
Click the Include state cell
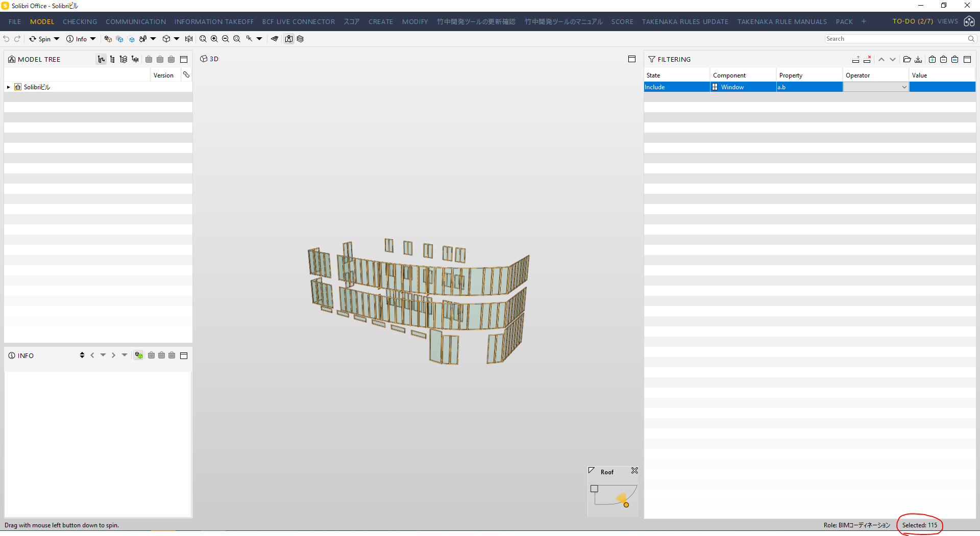tap(677, 87)
